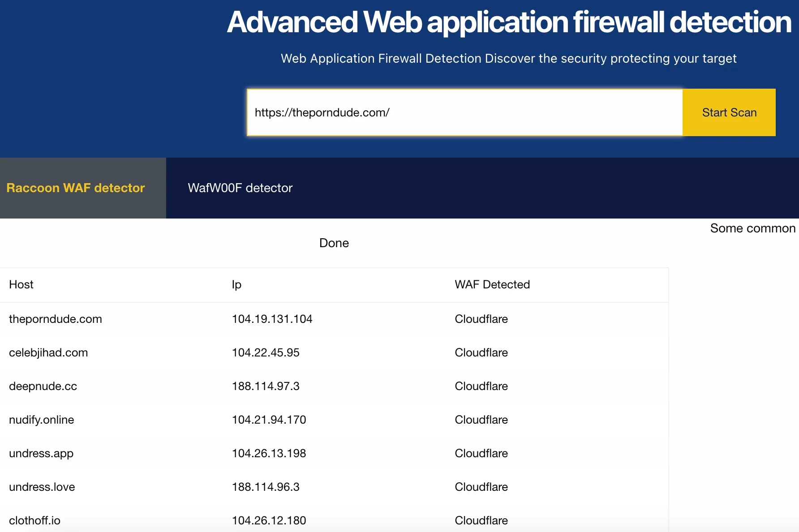The image size is (799, 532).
Task: Select the Host column header
Action: click(21, 284)
